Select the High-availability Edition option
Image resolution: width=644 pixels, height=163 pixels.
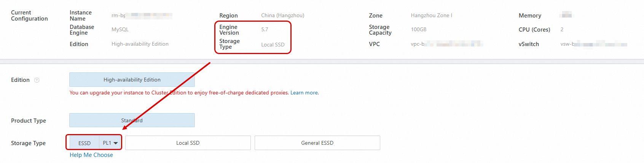(132, 80)
